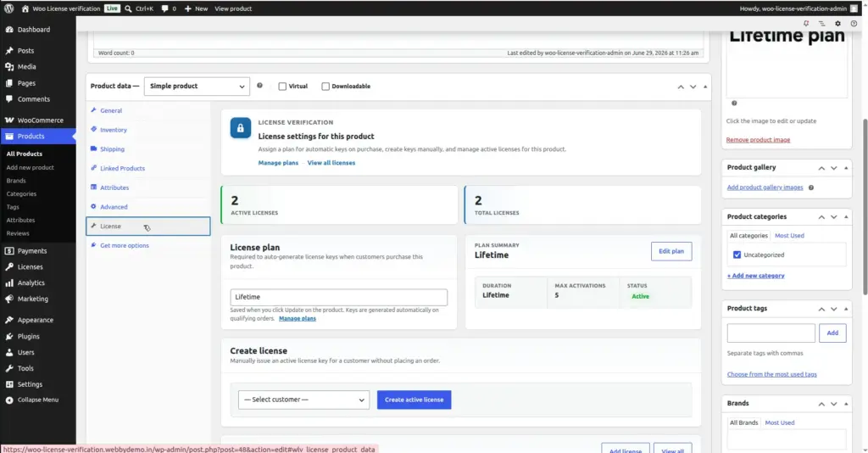Focus the product tags input field
868x453 pixels.
coord(771,333)
